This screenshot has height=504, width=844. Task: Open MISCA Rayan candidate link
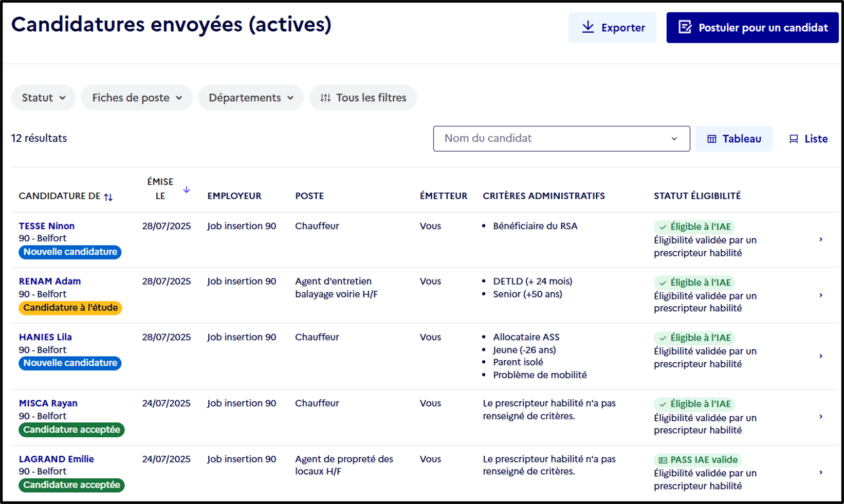[x=48, y=403]
